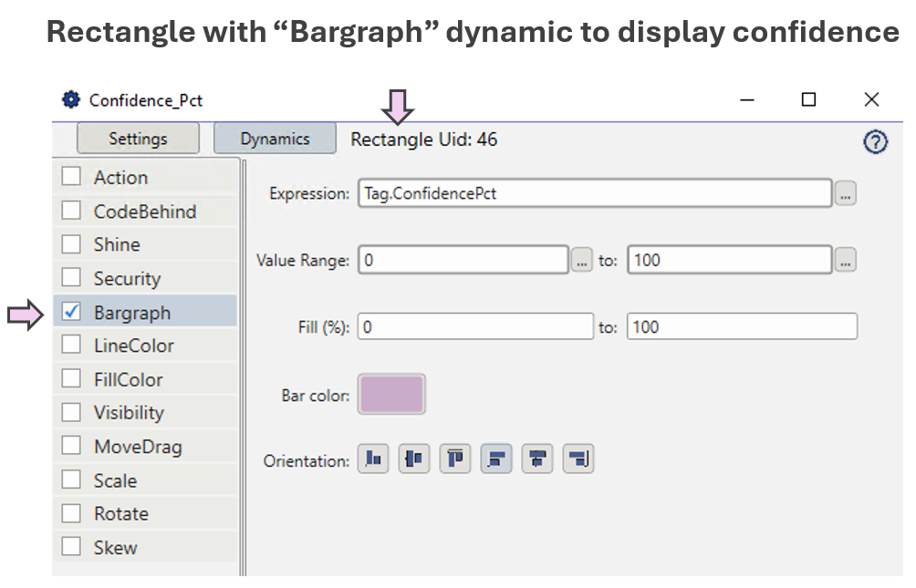Open ellipsis picker after Value Range minimum

click(x=582, y=260)
